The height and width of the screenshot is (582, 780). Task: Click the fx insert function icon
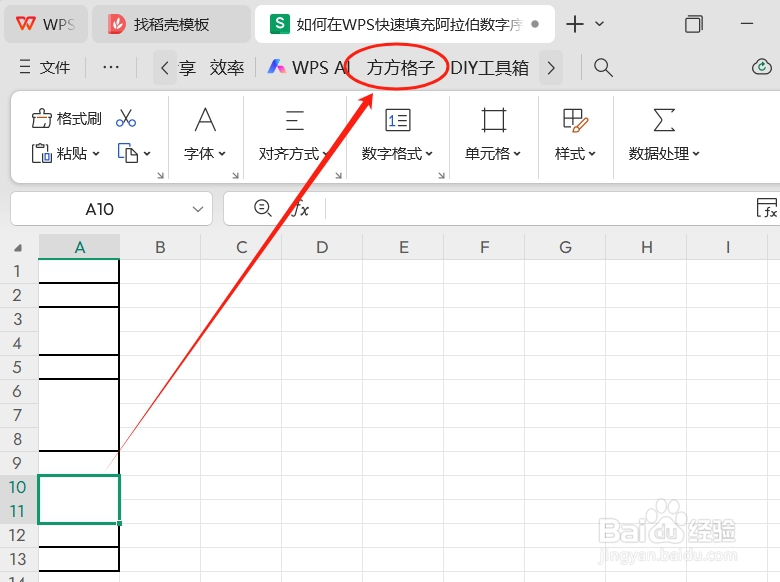click(x=300, y=208)
